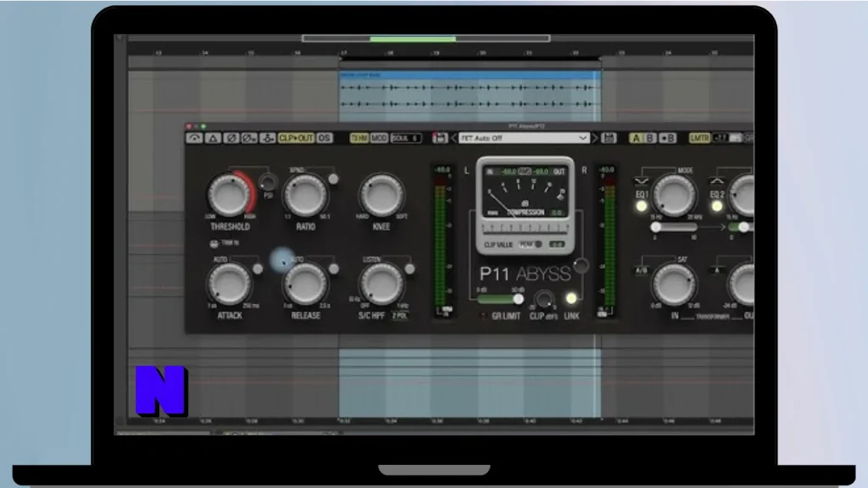Click the A selector right of SAT knob
868x488 pixels.
point(717,270)
